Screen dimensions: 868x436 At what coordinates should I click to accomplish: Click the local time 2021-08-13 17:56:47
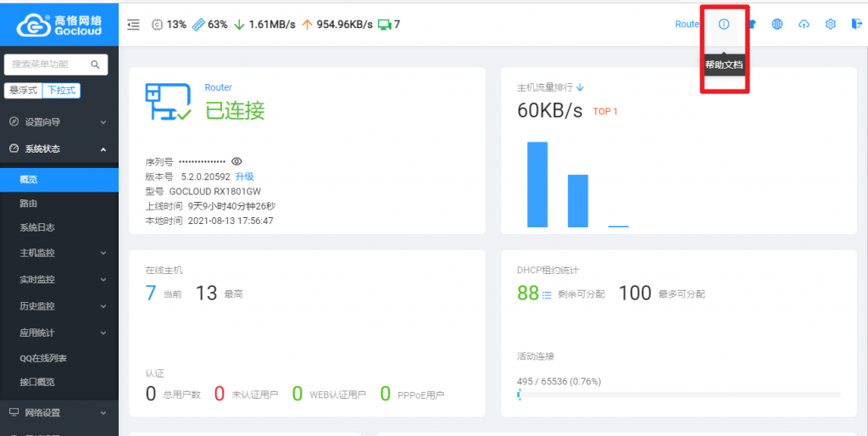(x=231, y=221)
